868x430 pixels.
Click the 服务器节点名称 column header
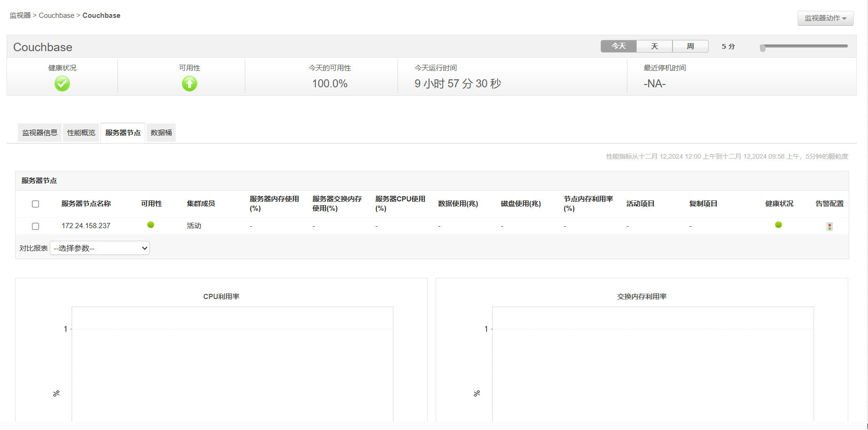point(86,204)
